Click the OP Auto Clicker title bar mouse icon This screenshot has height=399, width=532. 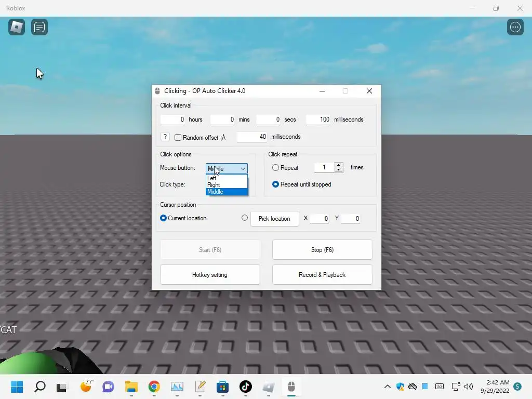point(157,91)
